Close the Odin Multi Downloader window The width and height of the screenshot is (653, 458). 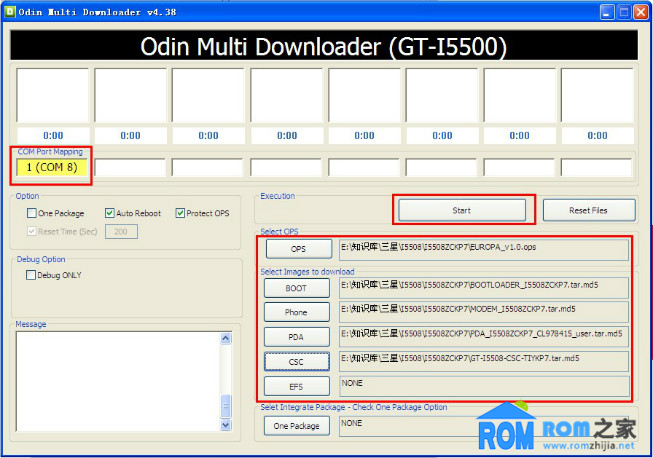(641, 12)
